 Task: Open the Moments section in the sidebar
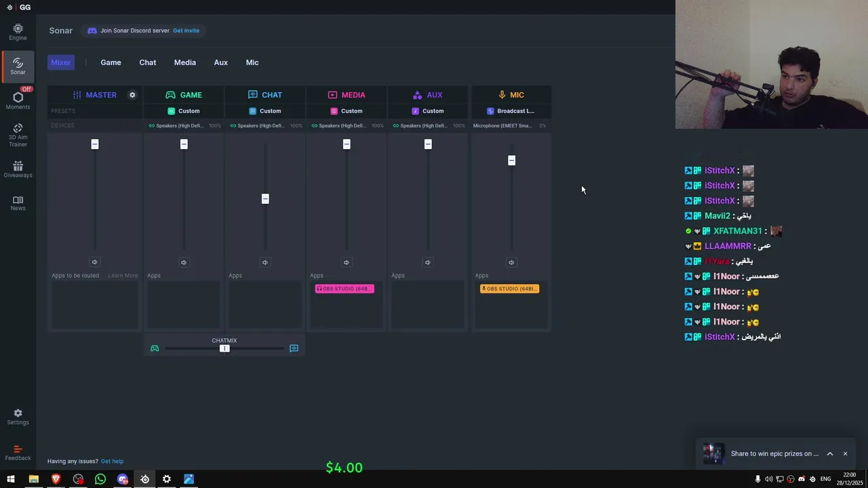tap(18, 100)
